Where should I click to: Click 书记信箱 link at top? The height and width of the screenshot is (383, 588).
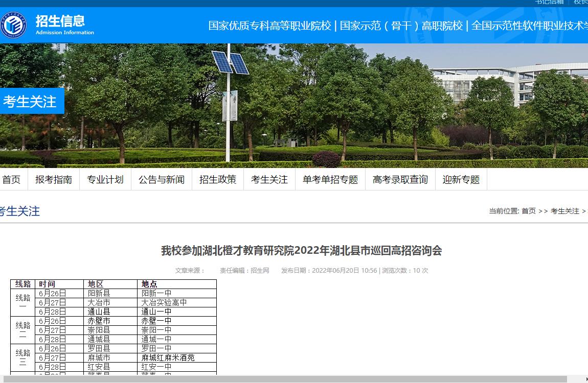tap(549, 2)
